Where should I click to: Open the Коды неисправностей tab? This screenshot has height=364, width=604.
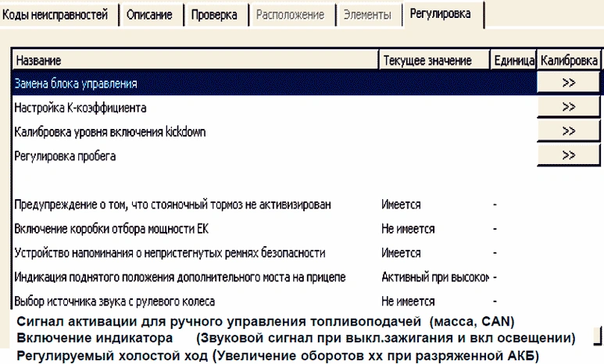pyautogui.click(x=56, y=15)
